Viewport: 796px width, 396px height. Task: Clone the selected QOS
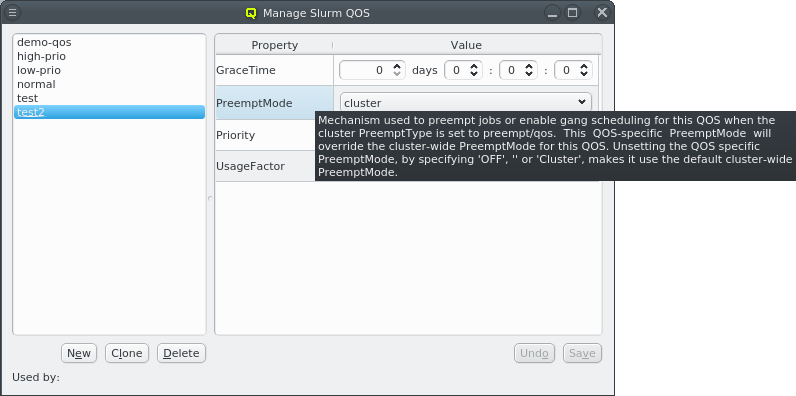[x=127, y=353]
